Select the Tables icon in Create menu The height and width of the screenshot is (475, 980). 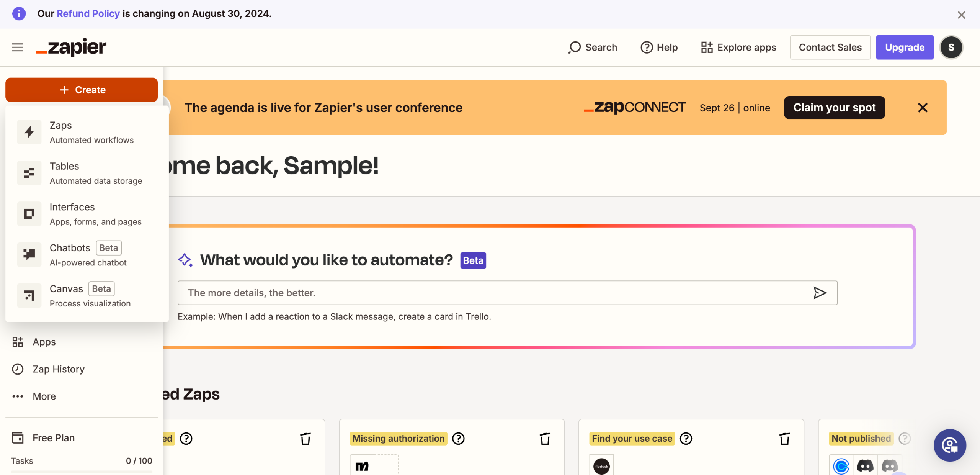click(29, 173)
